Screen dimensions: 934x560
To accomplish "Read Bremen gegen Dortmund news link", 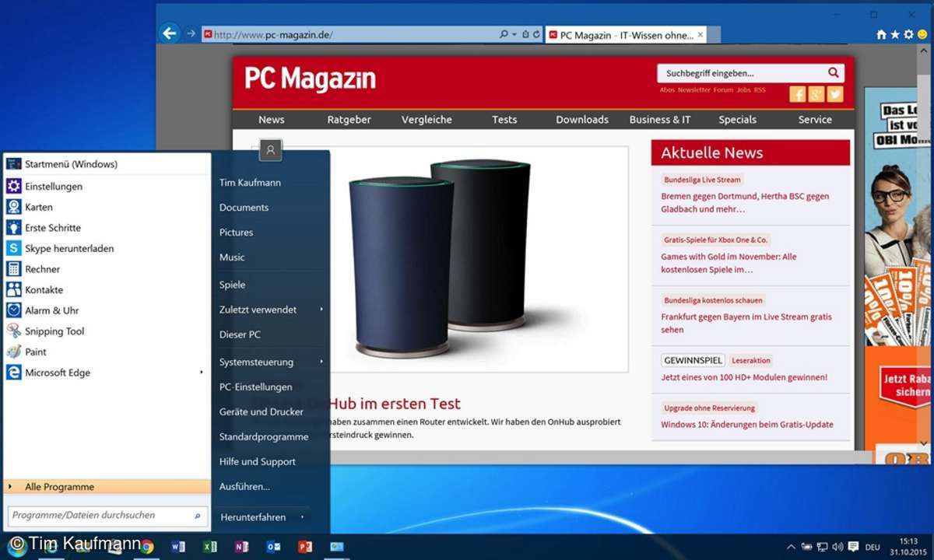I will (x=745, y=203).
